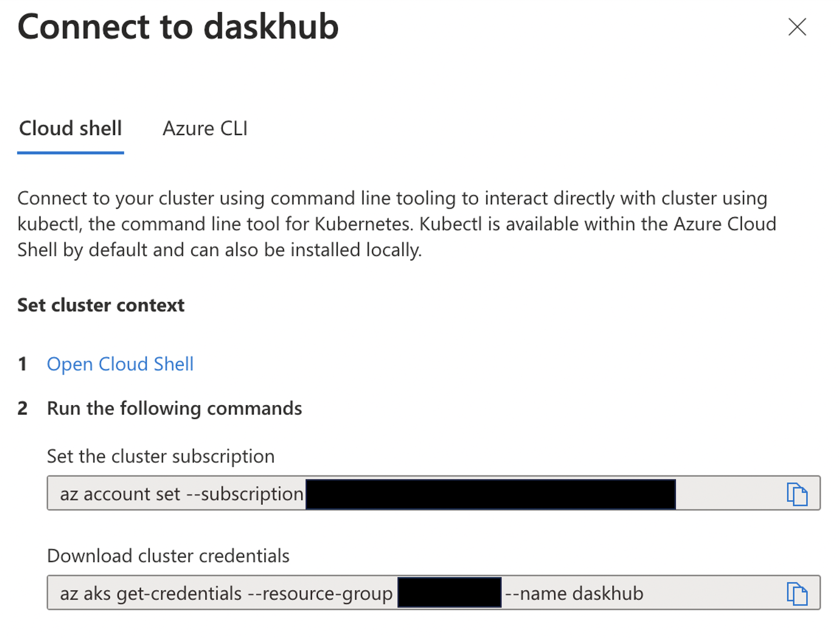Click the Run the following commands step
This screenshot has width=840, height=638.
click(x=175, y=409)
